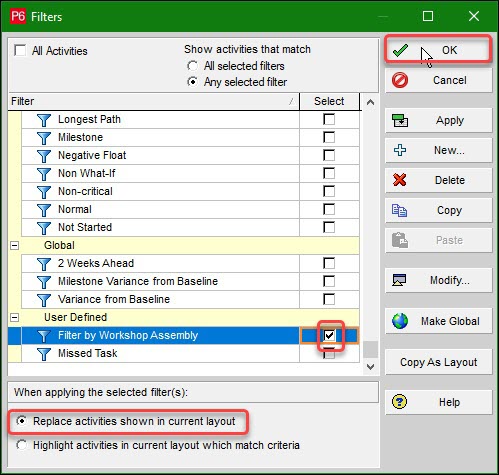The image size is (499, 475).
Task: Select the Missed Task filter row text
Action: pyautogui.click(x=87, y=353)
